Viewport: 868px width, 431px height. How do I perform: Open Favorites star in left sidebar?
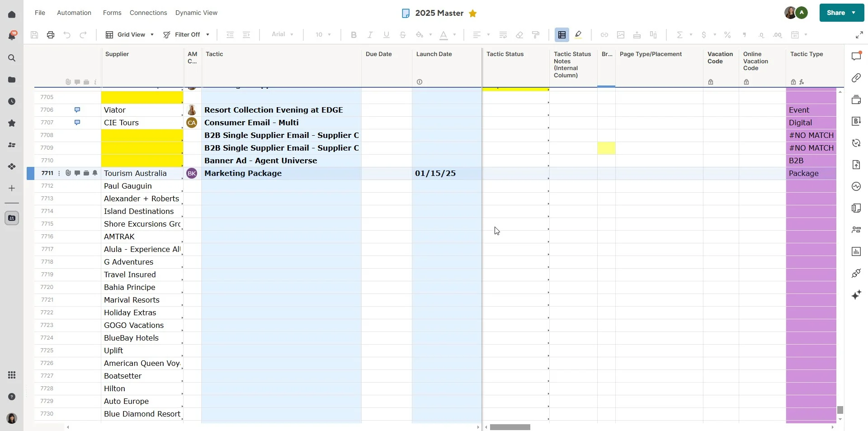point(12,123)
